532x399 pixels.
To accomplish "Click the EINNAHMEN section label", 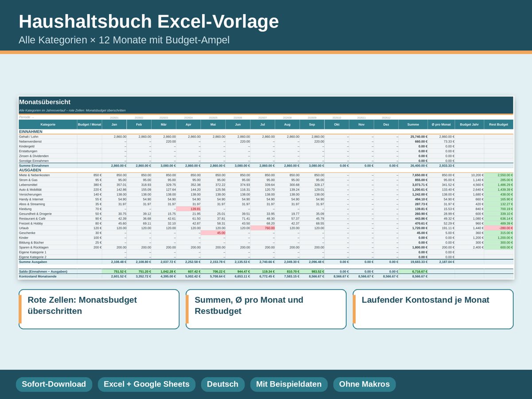I will tap(30, 132).
